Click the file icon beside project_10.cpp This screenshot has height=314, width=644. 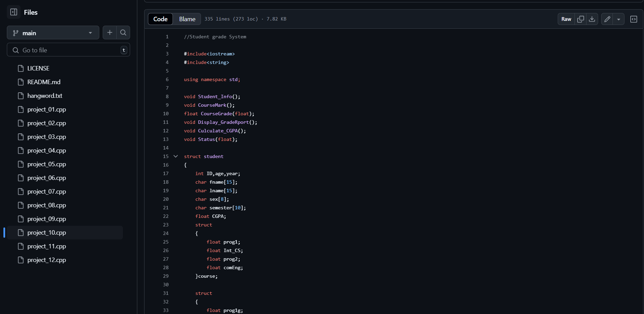21,233
